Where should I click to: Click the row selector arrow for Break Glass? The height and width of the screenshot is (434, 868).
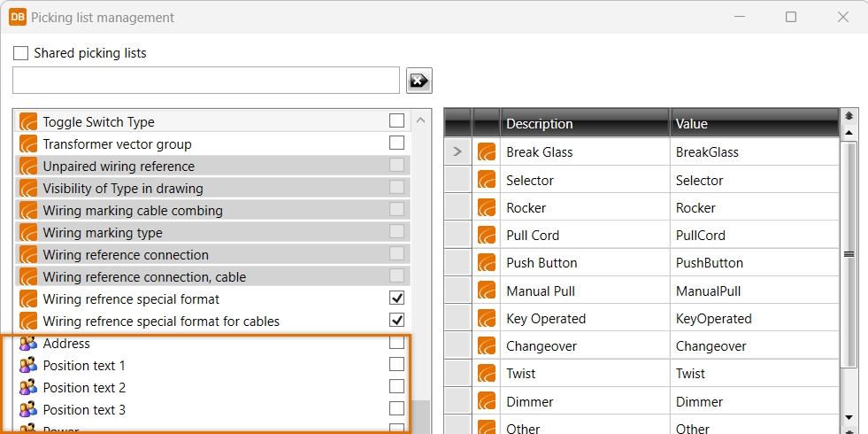click(457, 152)
